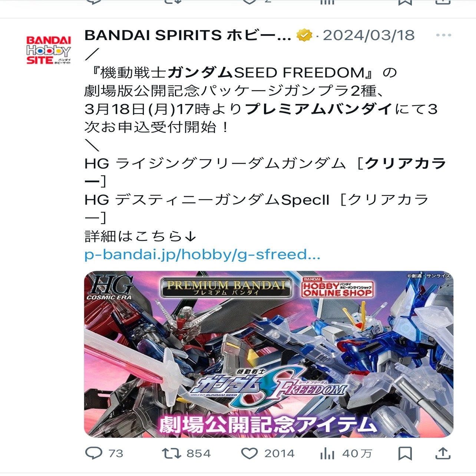The image size is (476, 476).
Task: Open BANDAI SPIRITS ホビー account name
Action: (x=188, y=35)
